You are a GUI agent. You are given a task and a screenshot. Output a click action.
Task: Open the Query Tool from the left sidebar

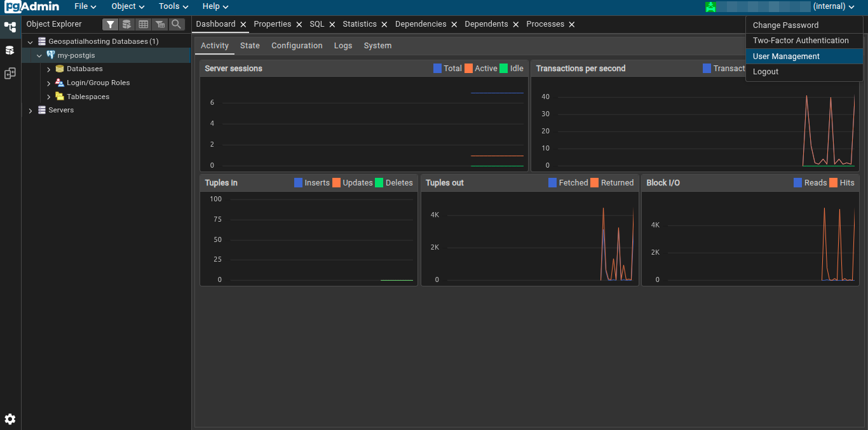click(10, 51)
